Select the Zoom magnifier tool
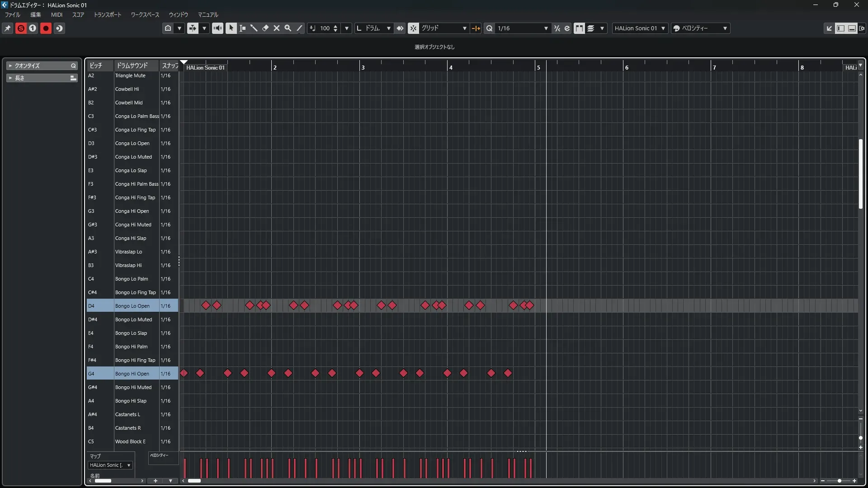The width and height of the screenshot is (868, 488). click(288, 28)
